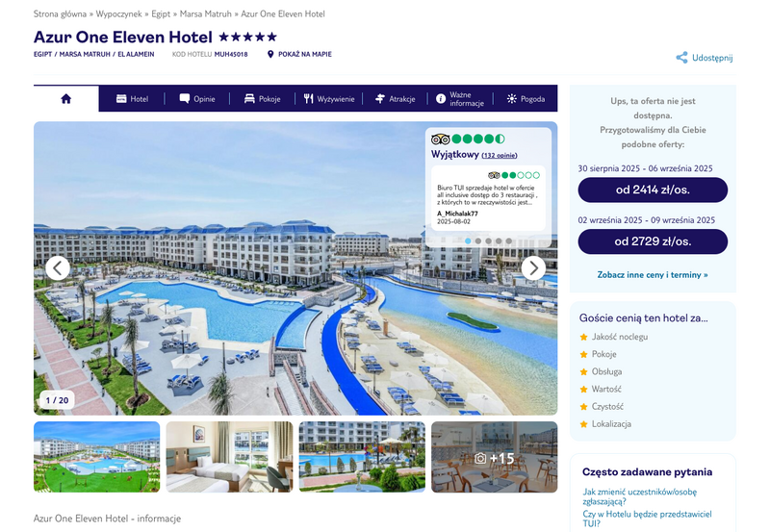Go to next gallery photo arrow

click(x=533, y=268)
